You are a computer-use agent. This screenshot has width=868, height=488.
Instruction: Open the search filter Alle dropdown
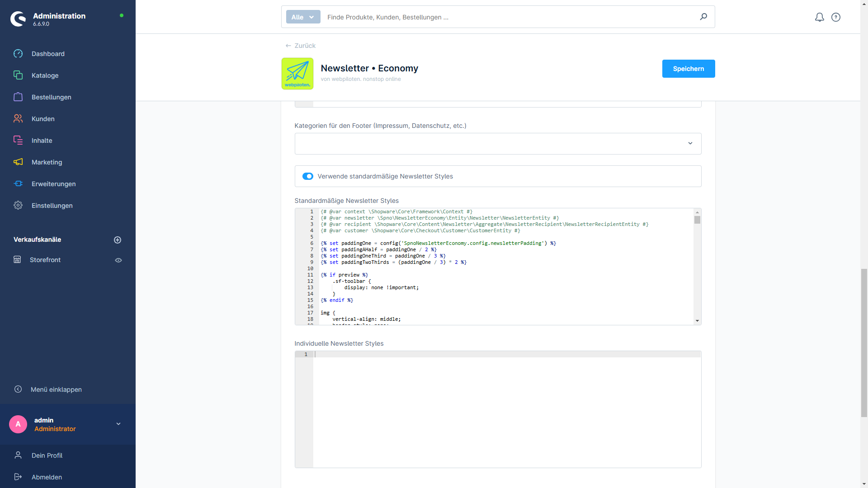[301, 17]
